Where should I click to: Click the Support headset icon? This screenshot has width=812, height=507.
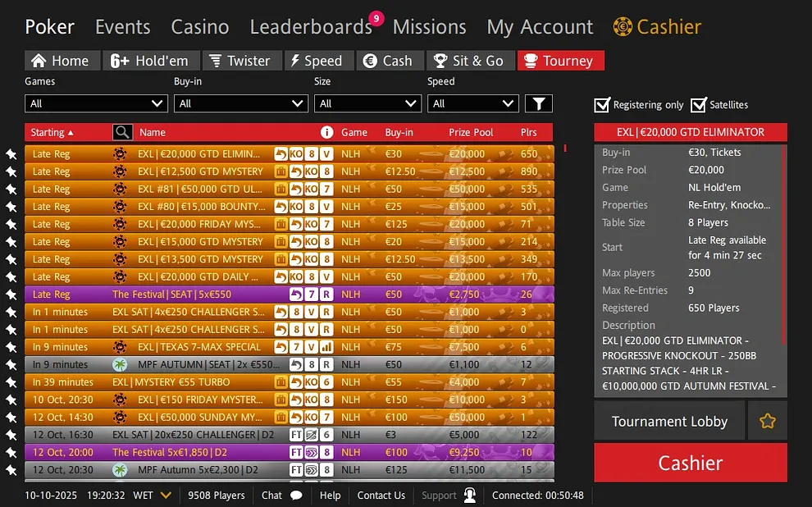[x=470, y=496]
